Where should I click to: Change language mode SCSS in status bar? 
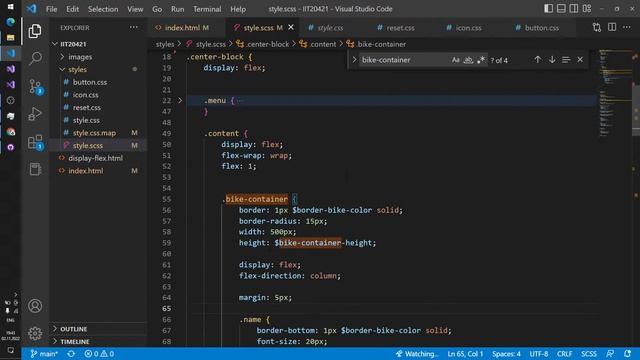pos(589,353)
